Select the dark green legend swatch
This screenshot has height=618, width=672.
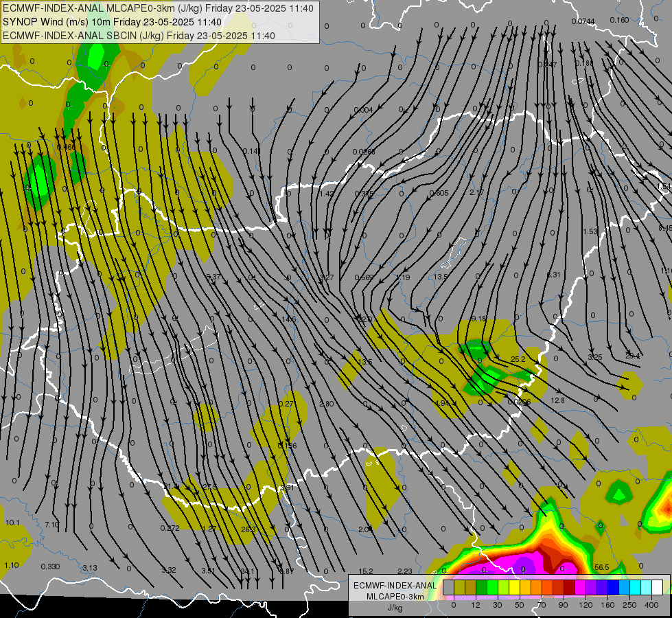482,587
